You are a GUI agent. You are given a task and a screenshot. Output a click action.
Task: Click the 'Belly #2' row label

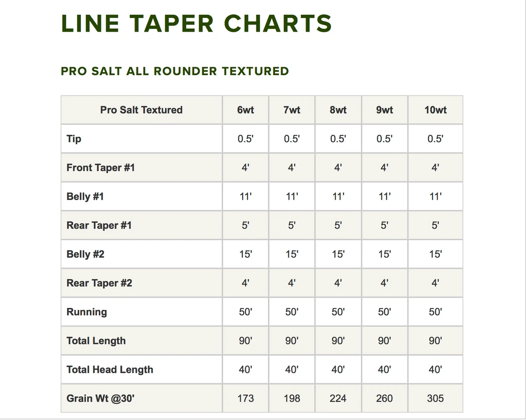86,254
